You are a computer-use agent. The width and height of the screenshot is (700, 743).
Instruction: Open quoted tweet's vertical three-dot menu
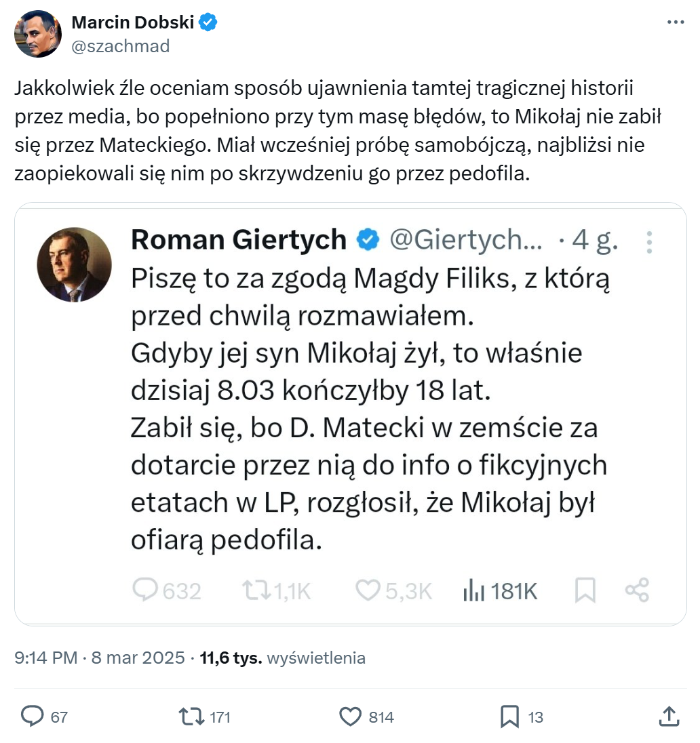point(649,242)
